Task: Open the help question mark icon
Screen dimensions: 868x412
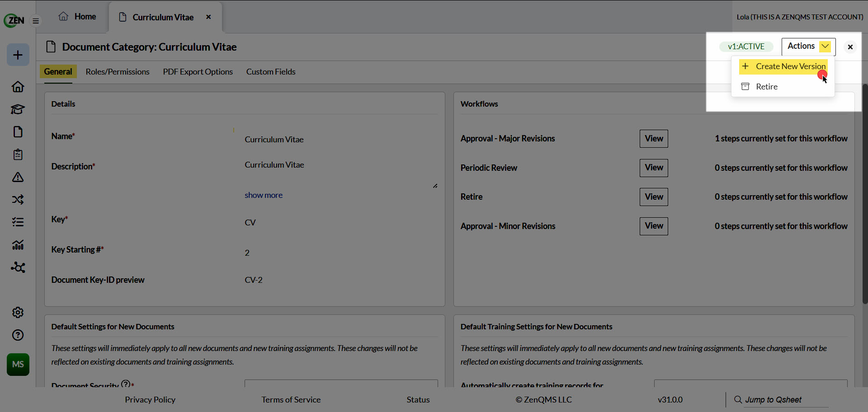Action: pyautogui.click(x=18, y=335)
